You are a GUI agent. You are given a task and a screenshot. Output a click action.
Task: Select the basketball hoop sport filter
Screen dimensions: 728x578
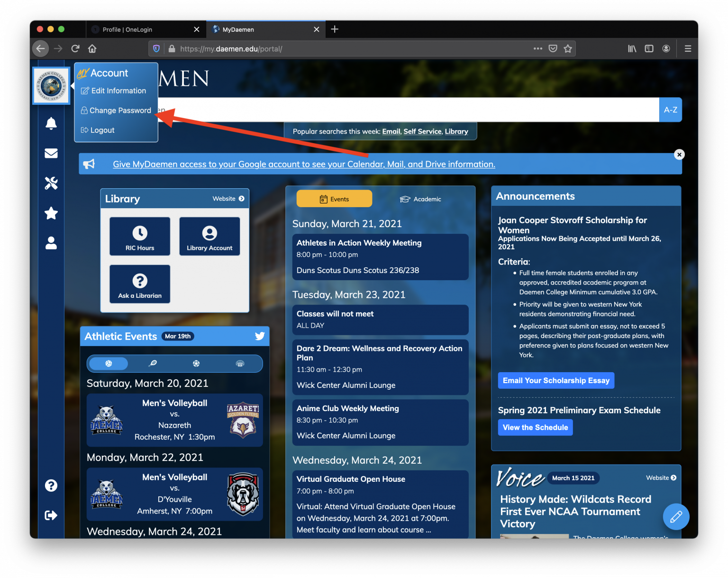click(240, 363)
